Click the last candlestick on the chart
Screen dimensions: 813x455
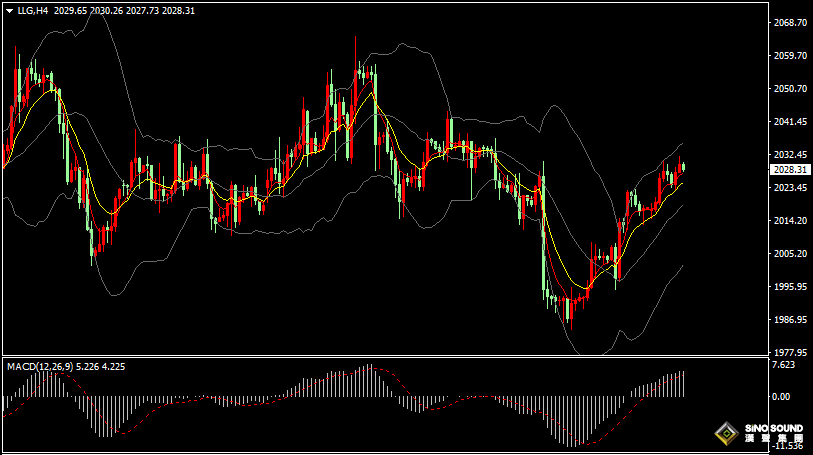point(683,167)
